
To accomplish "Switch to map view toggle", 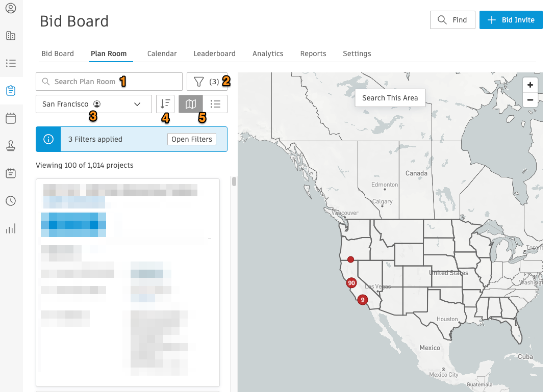I will 191,104.
